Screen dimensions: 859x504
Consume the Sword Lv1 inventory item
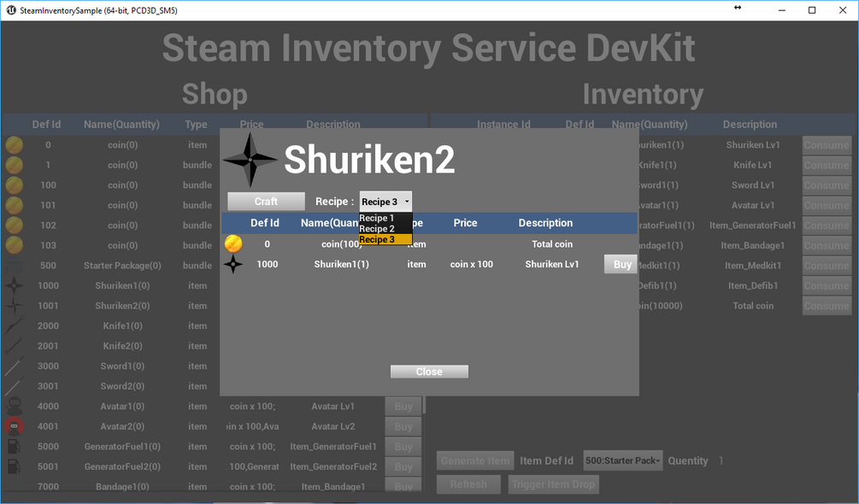point(827,185)
